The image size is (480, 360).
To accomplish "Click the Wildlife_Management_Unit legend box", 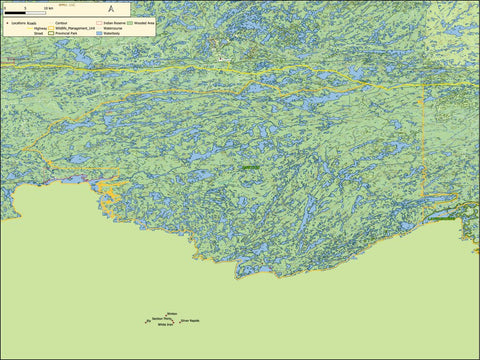I will point(51,28).
